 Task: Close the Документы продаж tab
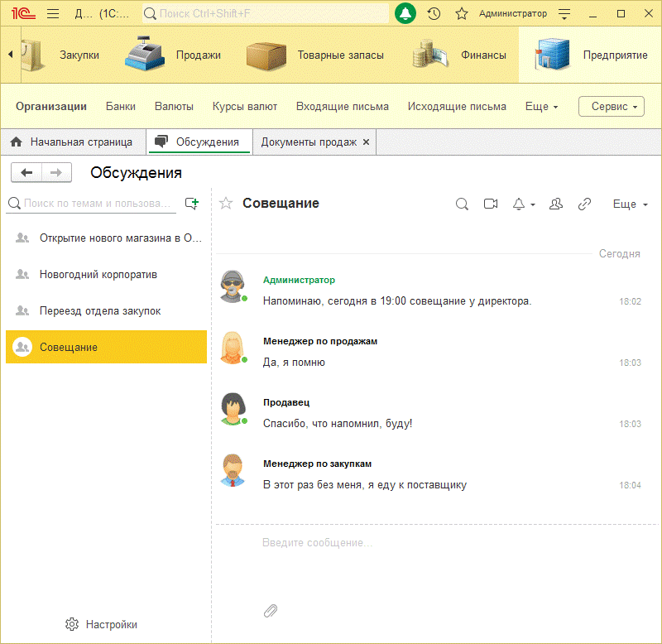(367, 142)
